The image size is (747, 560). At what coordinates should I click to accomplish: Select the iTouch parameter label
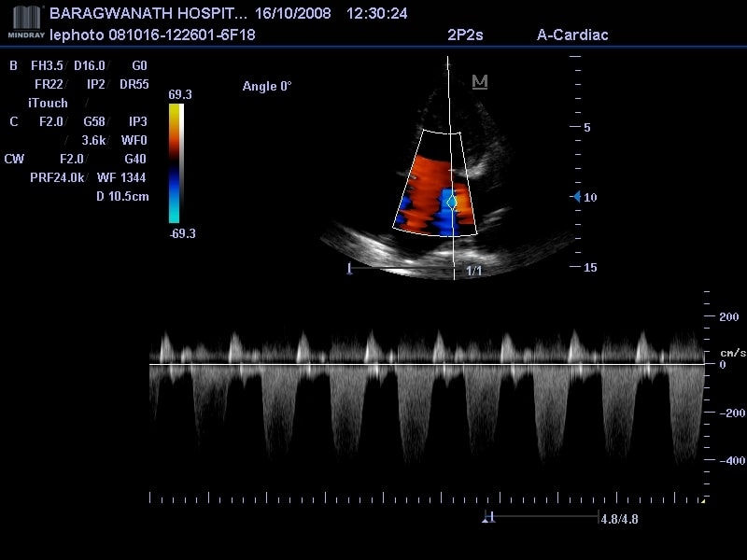[x=48, y=103]
